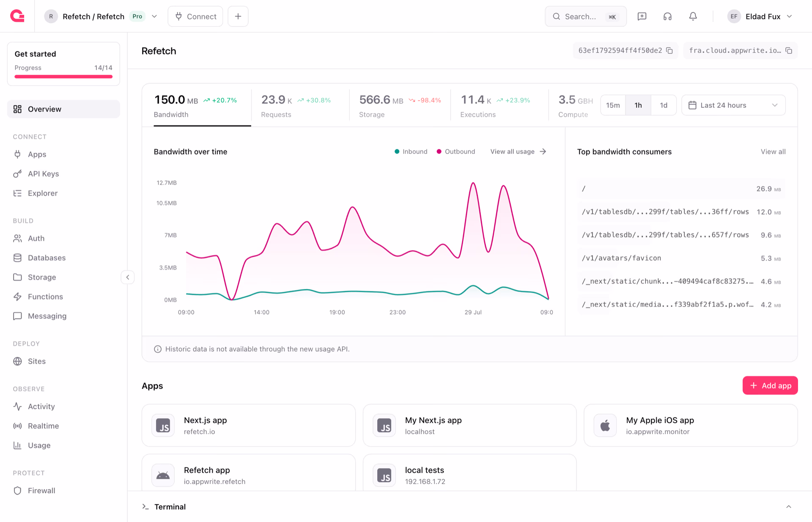Click the EF user avatar
This screenshot has height=522, width=812.
734,16
